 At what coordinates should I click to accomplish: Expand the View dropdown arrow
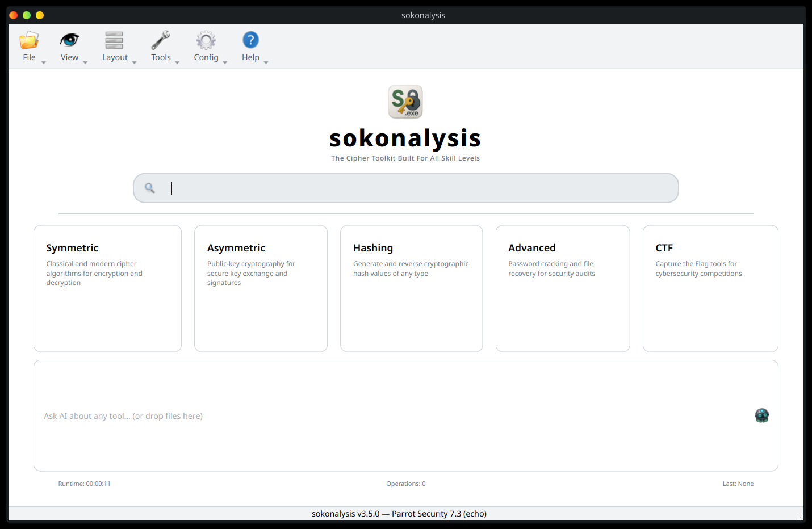85,62
